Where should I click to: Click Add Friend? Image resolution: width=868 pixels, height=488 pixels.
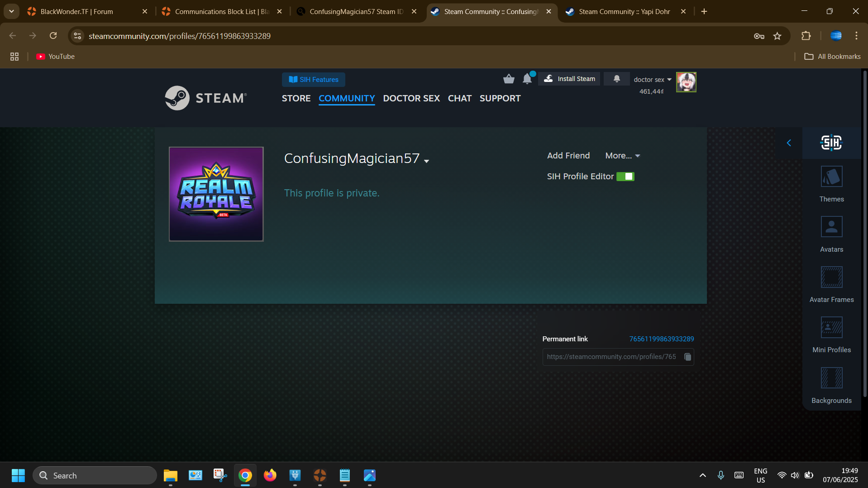568,156
